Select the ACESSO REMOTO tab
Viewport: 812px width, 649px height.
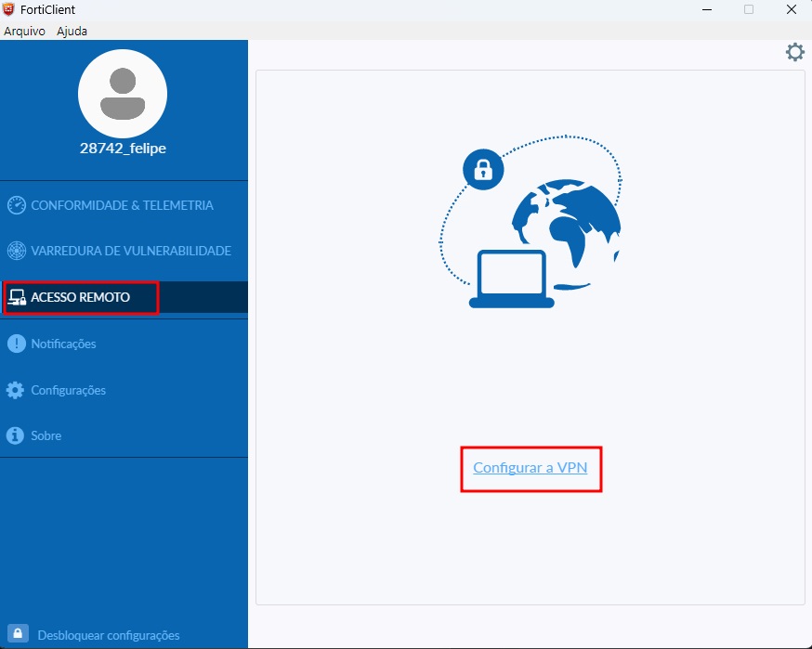pyautogui.click(x=124, y=297)
